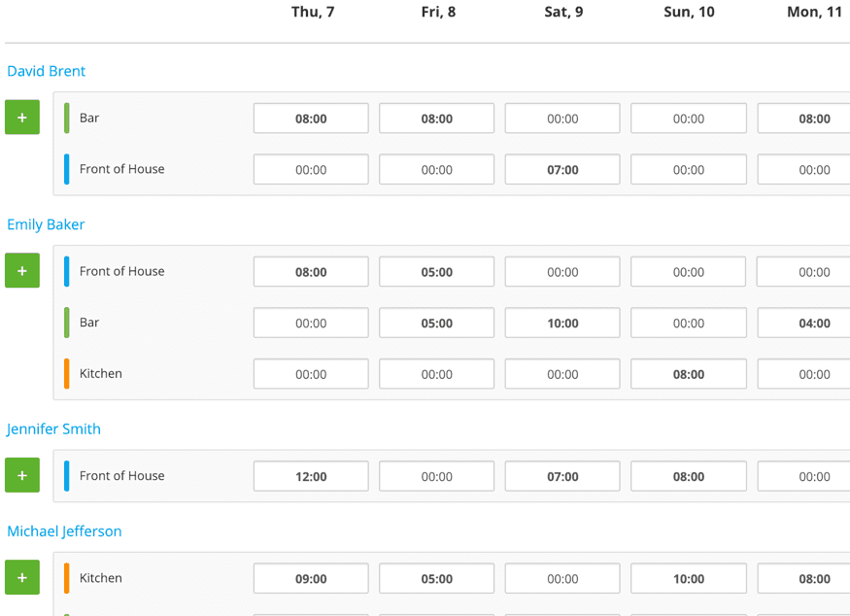This screenshot has height=616, width=850.
Task: Edit Emily Baker's Kitchen hours for Sunday
Action: [688, 373]
